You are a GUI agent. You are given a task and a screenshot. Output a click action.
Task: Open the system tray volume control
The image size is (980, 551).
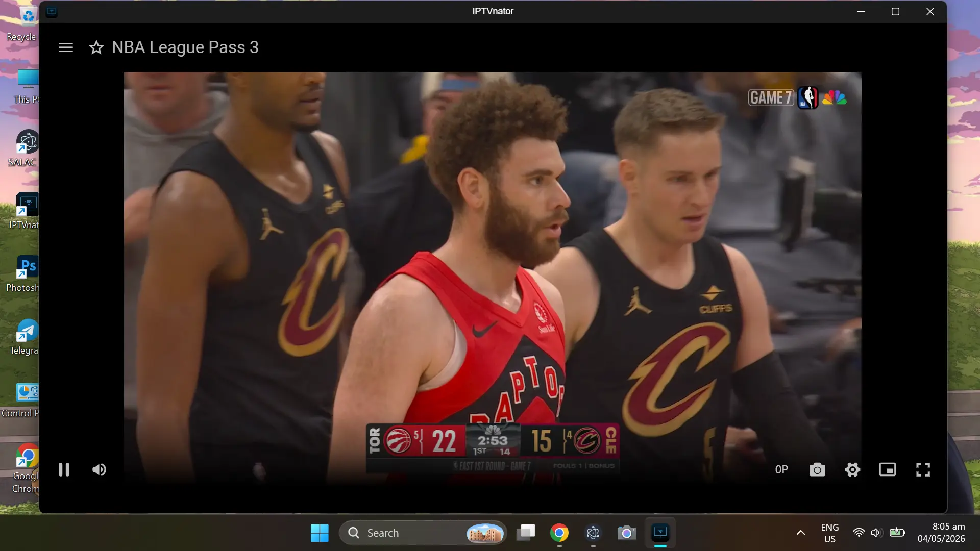coord(877,533)
